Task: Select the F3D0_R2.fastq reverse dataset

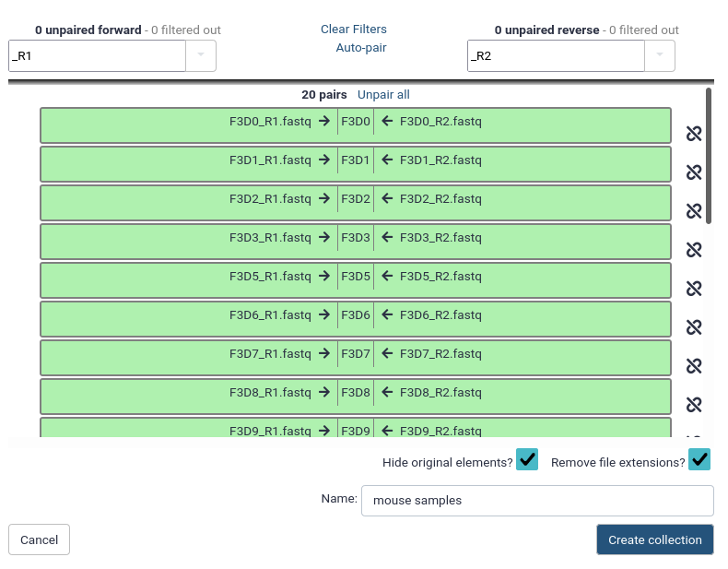Action: pyautogui.click(x=440, y=122)
